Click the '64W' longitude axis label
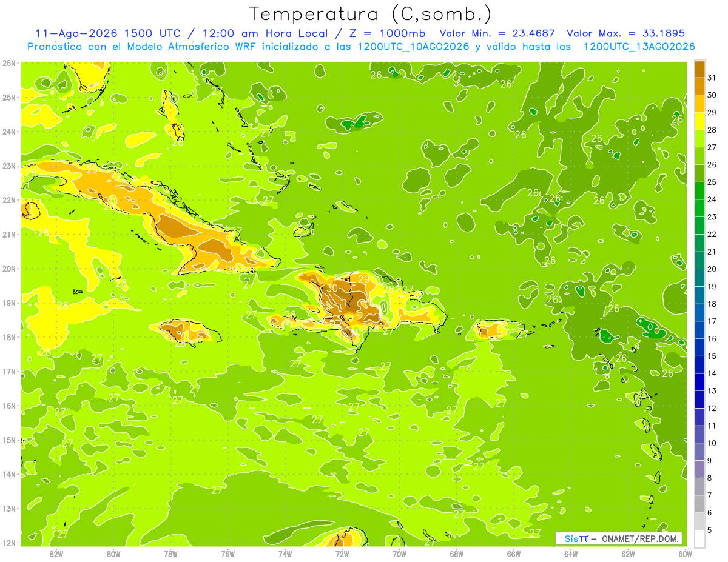728x562 pixels. (571, 554)
